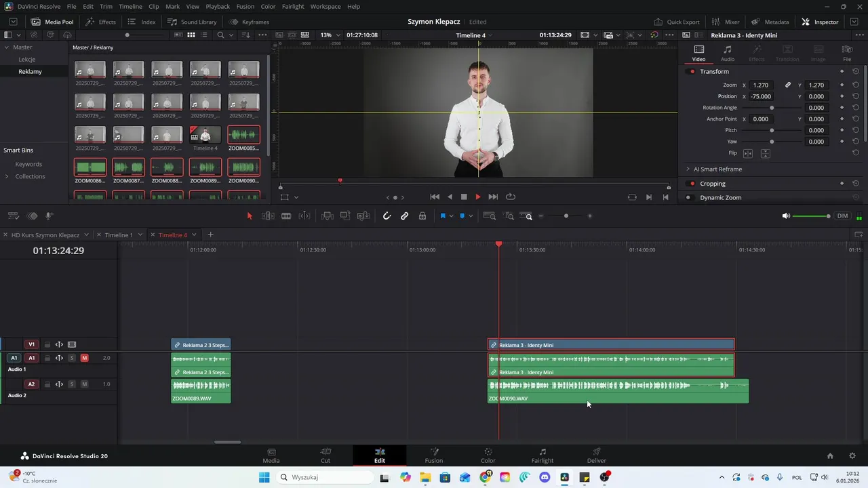Screen dimensions: 868x488
Task: Disable the V1 video track filmstrip icon
Action: (72, 345)
